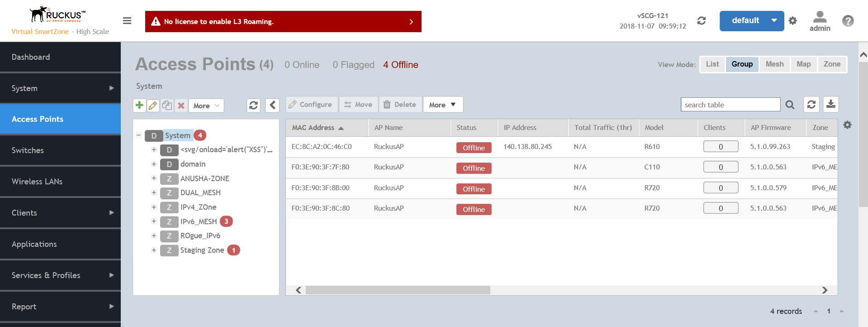The width and height of the screenshot is (868, 327).
Task: Click the Configure button
Action: 311,105
